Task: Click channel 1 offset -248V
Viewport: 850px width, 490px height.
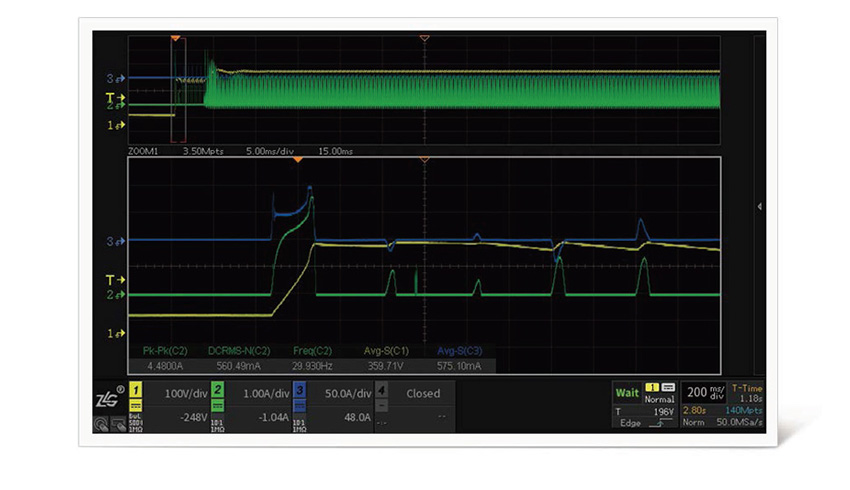Action: coord(194,417)
